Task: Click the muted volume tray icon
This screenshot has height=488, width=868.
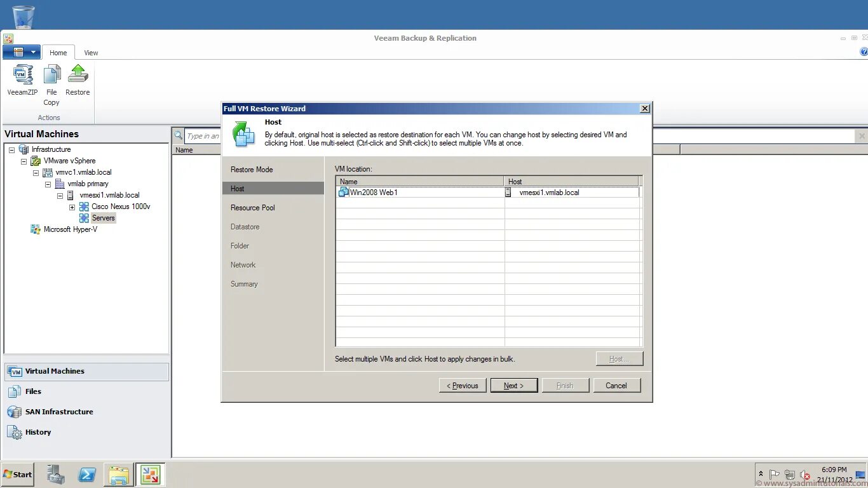Action: [804, 475]
